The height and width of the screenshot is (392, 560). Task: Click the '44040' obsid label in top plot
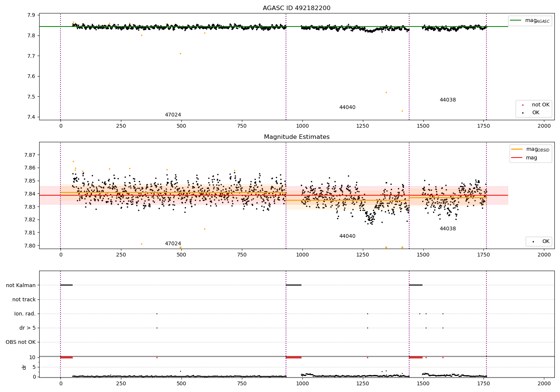[347, 108]
